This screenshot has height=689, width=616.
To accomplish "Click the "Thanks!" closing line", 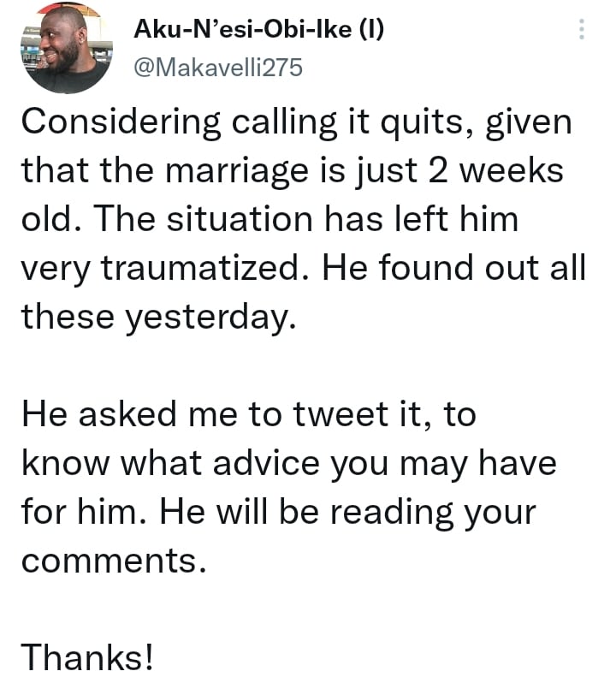I will 88,659.
